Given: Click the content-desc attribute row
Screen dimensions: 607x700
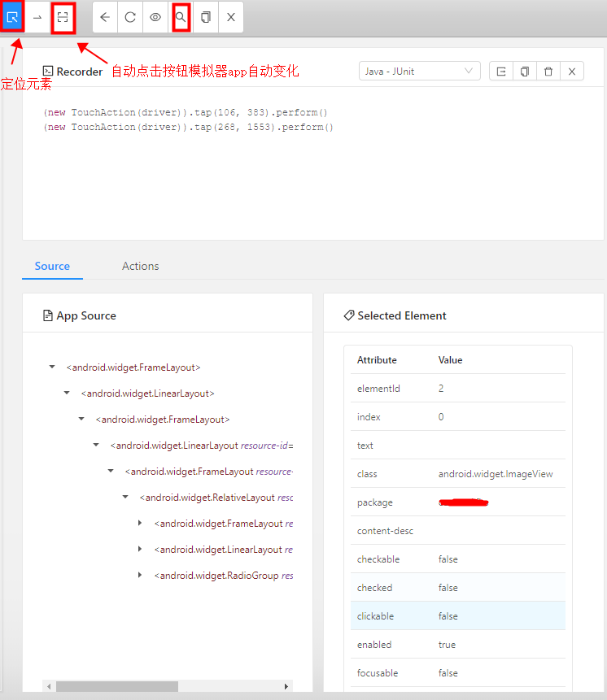Looking at the screenshot, I should [x=458, y=531].
